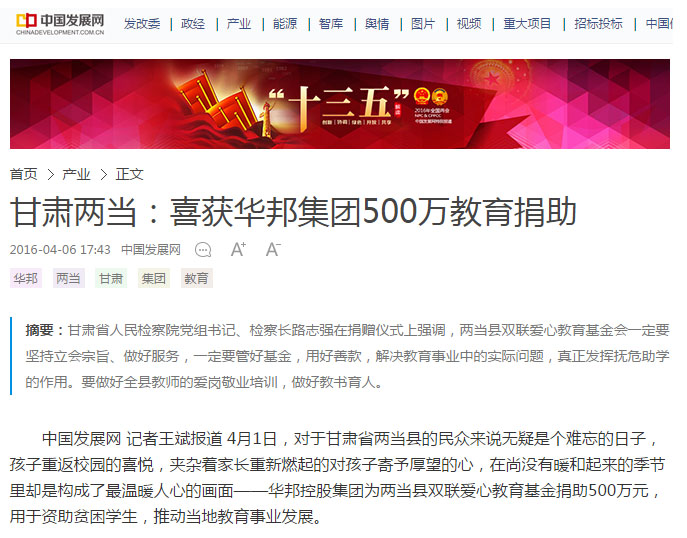Increase font size with A+ icon
This screenshot has height=538, width=687.
click(x=238, y=249)
